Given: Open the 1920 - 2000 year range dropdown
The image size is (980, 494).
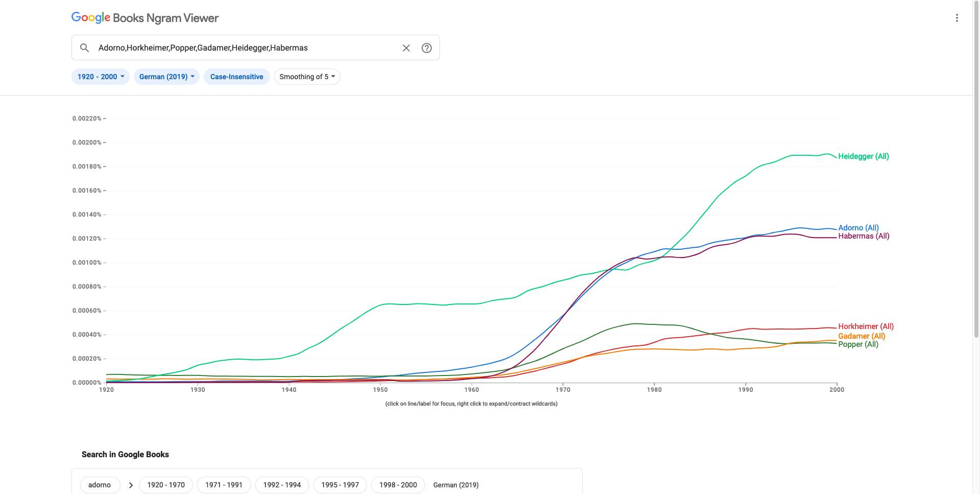Looking at the screenshot, I should (x=101, y=77).
